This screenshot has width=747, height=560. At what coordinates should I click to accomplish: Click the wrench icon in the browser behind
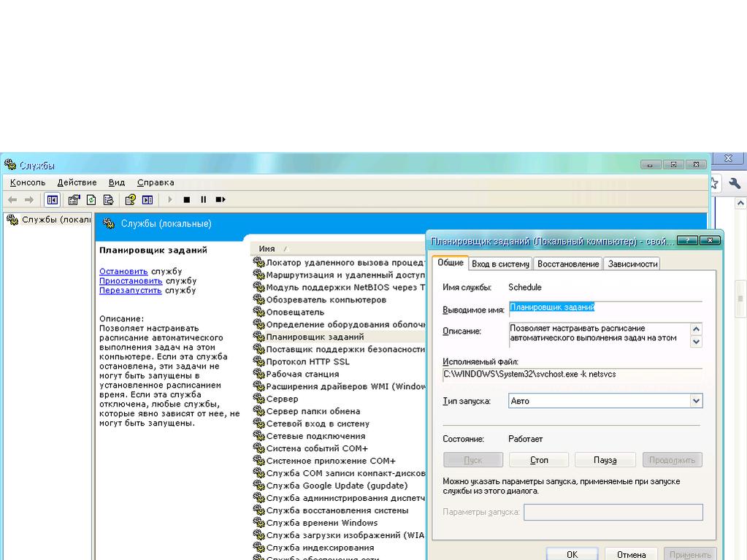735,183
